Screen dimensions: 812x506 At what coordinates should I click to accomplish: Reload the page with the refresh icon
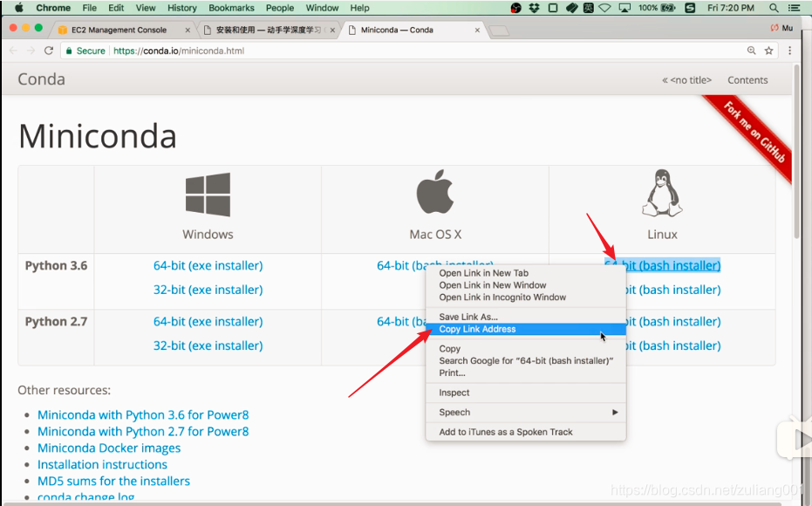coord(49,51)
